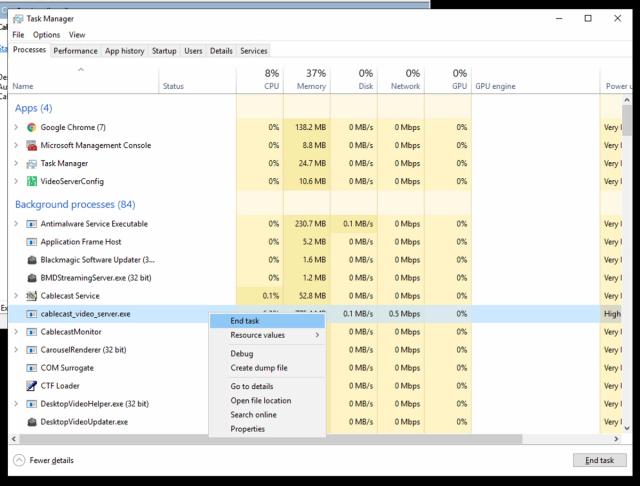Viewport: 640px width, 486px height.
Task: Open the View menu
Action: coord(77,35)
